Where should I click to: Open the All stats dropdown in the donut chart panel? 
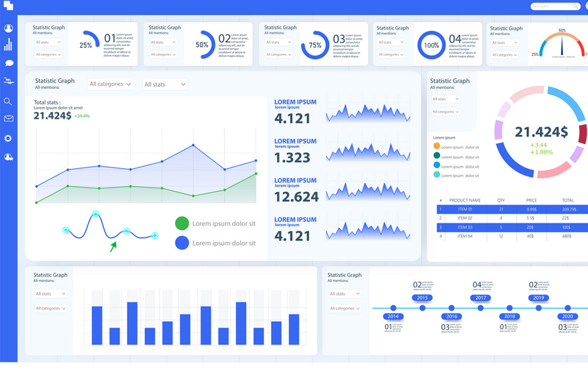tap(445, 99)
